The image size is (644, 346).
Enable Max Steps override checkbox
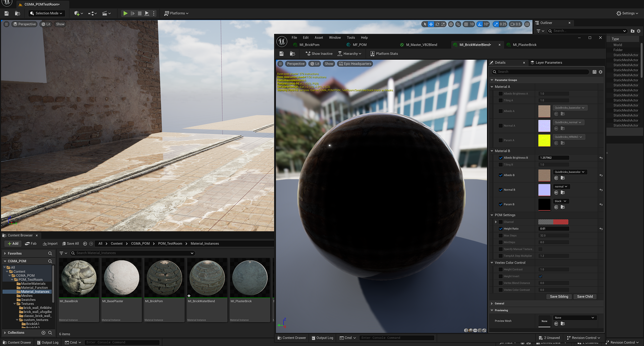[501, 236]
